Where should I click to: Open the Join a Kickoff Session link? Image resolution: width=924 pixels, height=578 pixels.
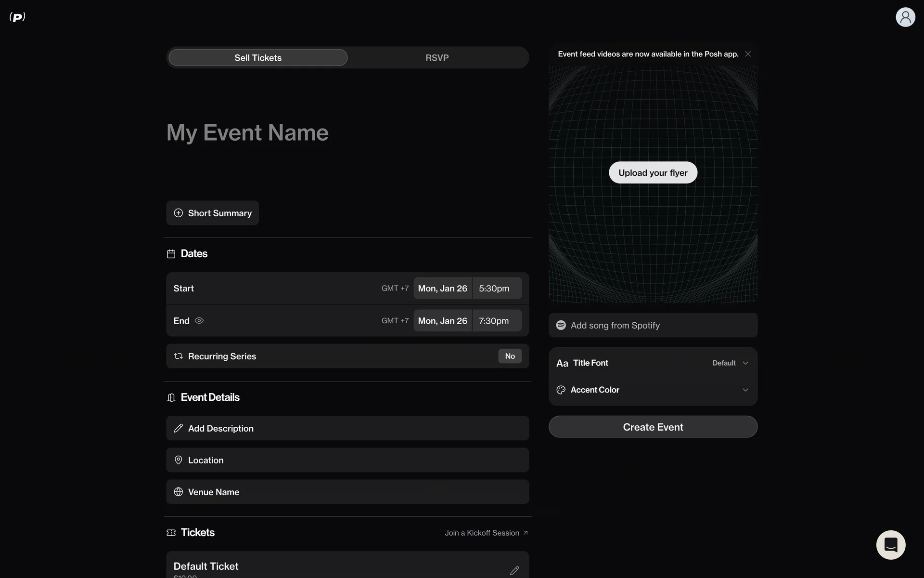click(x=486, y=533)
